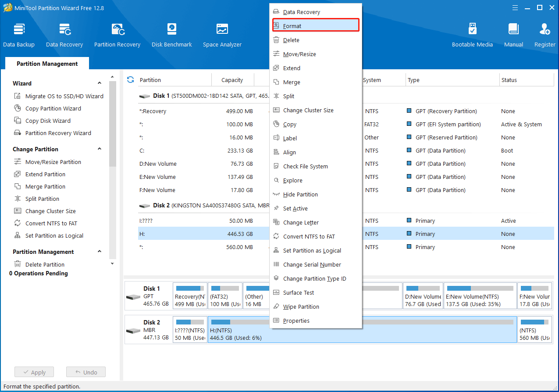Open the Partition Recovery Wizard in sidebar
The height and width of the screenshot is (392, 559).
[x=53, y=133]
